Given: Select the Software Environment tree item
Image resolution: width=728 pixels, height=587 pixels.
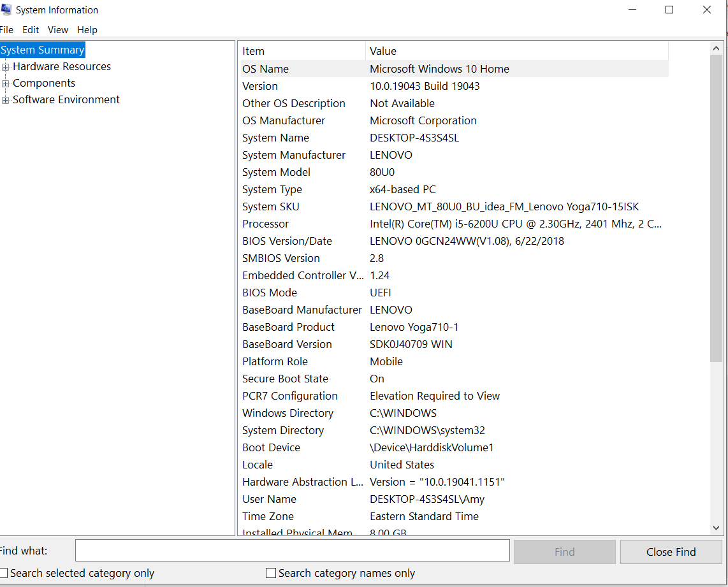Looking at the screenshot, I should coord(66,100).
